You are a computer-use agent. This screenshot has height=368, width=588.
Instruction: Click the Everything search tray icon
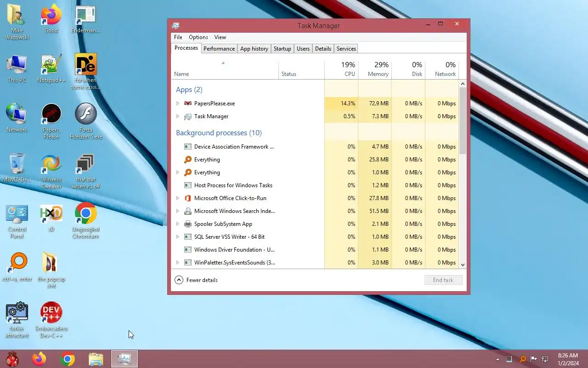pyautogui.click(x=522, y=359)
